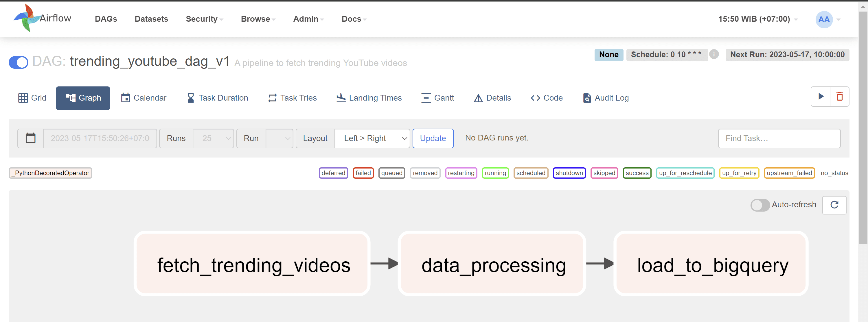868x322 pixels.
Task: Switch to the Gantt tab
Action: click(x=438, y=98)
